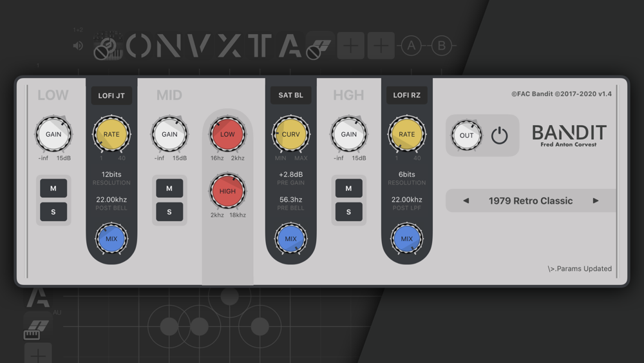Viewport: 644px width, 363px height.
Task: Click the LOFI RZ blue MIX knob
Action: pyautogui.click(x=406, y=239)
